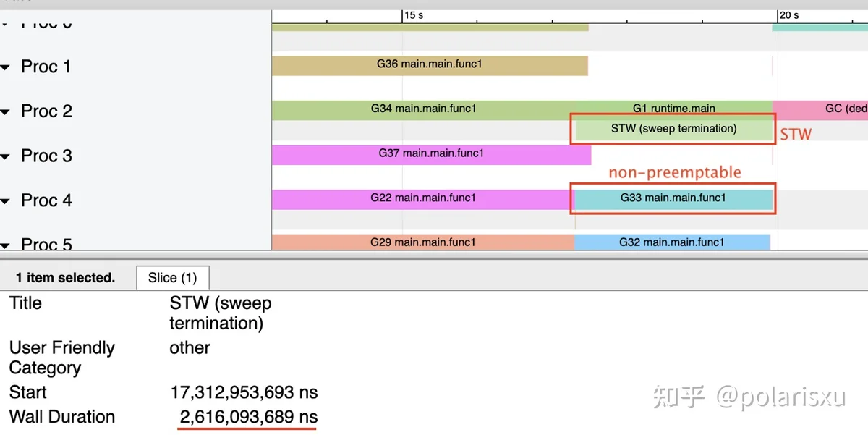The width and height of the screenshot is (868, 435).
Task: Select the G32 main.main.func1 slice
Action: point(672,242)
